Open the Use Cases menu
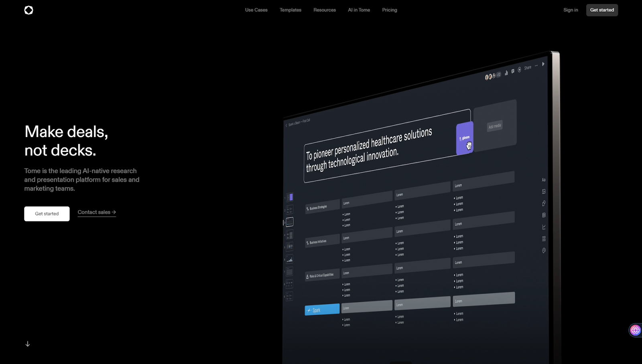Image resolution: width=642 pixels, height=364 pixels. 256,10
